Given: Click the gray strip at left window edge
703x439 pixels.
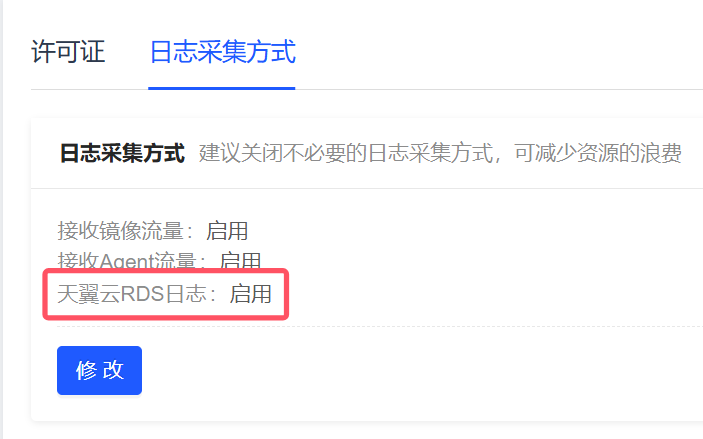Looking at the screenshot, I should 1,219.
